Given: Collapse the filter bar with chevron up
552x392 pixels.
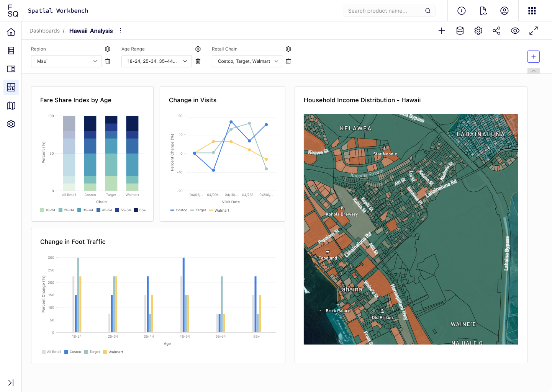Looking at the screenshot, I should (533, 71).
